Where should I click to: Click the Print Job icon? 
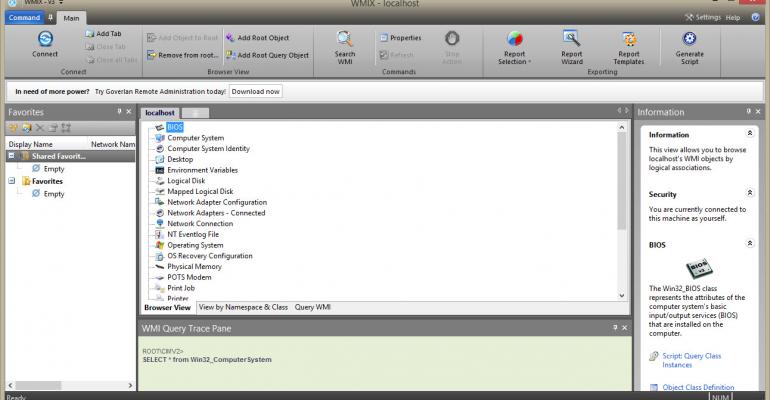160,288
